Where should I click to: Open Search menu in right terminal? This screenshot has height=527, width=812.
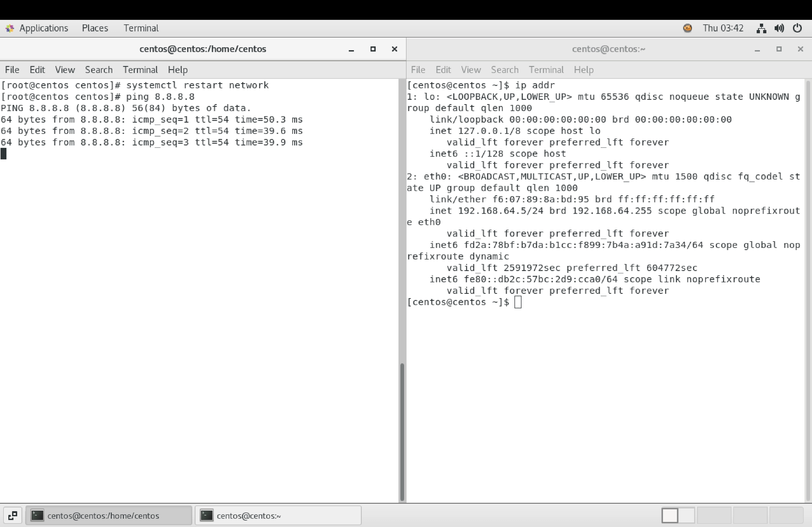click(x=504, y=70)
